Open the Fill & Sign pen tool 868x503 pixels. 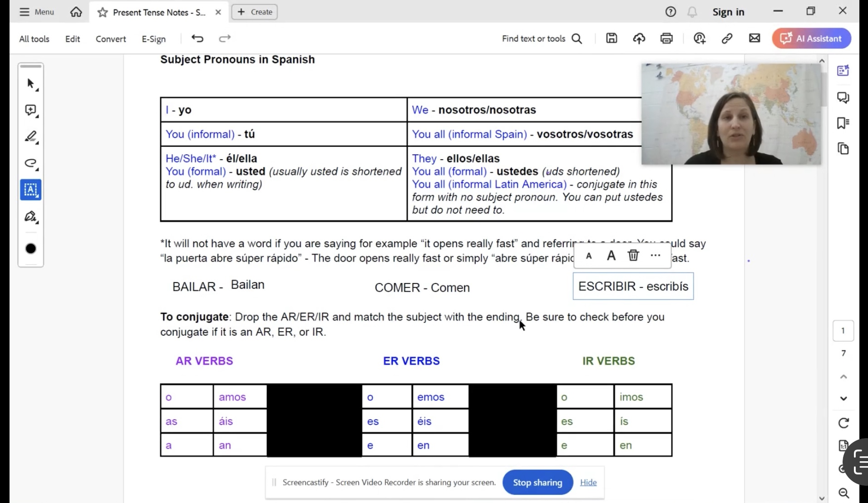point(31,216)
